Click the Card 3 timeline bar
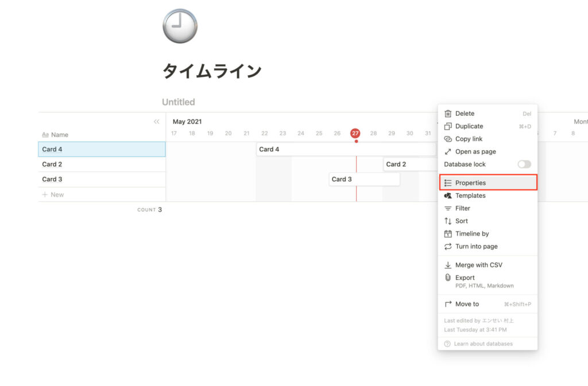Image resolution: width=588 pixels, height=386 pixels. (x=364, y=180)
